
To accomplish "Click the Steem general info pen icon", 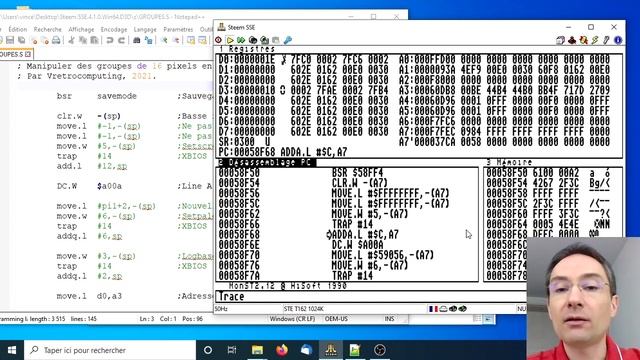I will [607, 40].
